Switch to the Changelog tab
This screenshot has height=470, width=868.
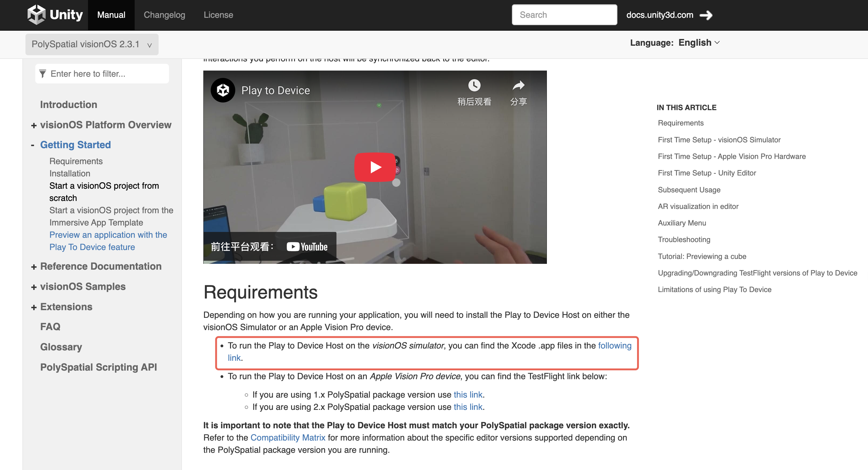point(164,15)
